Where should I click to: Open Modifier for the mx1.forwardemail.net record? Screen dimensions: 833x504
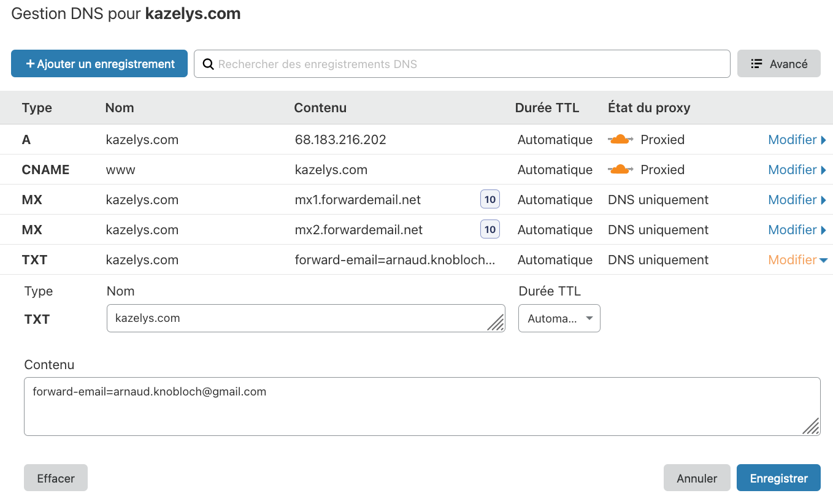(797, 200)
